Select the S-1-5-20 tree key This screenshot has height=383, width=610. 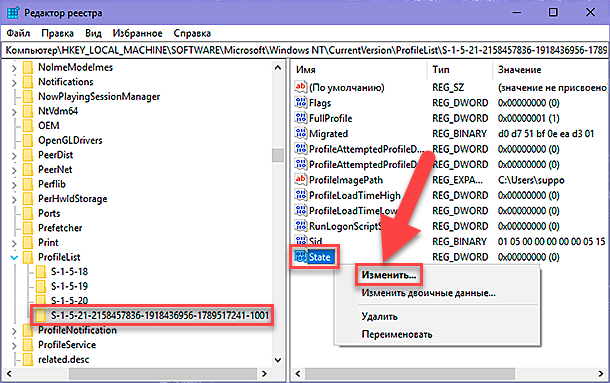pyautogui.click(x=69, y=300)
